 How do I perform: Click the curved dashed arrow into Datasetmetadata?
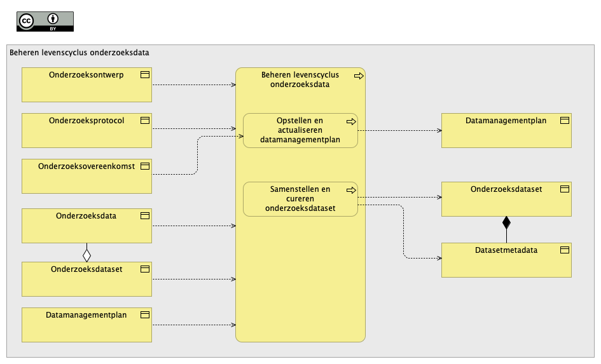pos(404,232)
